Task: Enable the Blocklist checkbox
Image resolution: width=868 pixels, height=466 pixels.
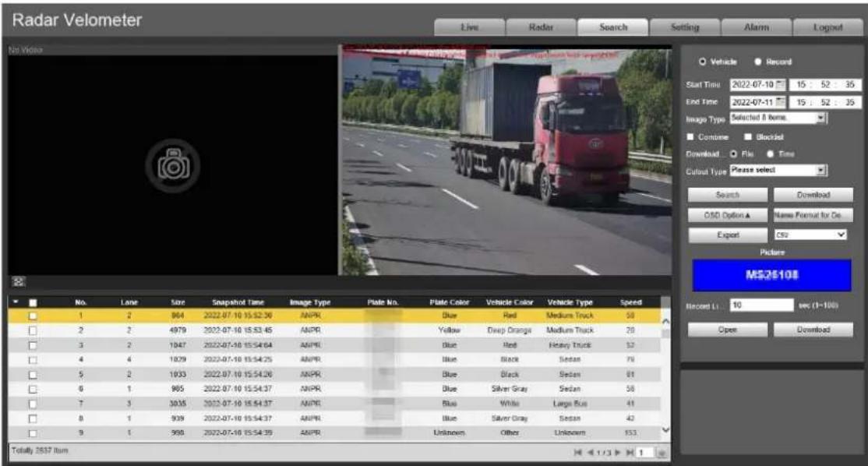Action: [748, 136]
